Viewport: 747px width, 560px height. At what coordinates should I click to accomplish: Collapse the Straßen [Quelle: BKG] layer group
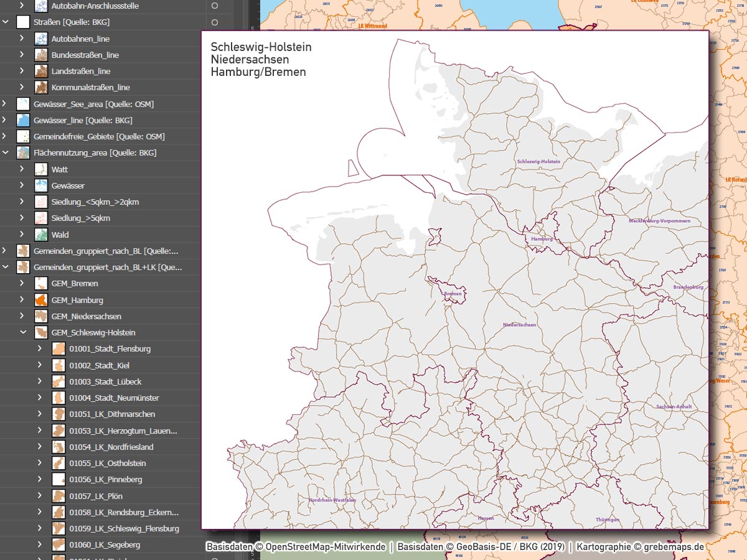pyautogui.click(x=5, y=22)
